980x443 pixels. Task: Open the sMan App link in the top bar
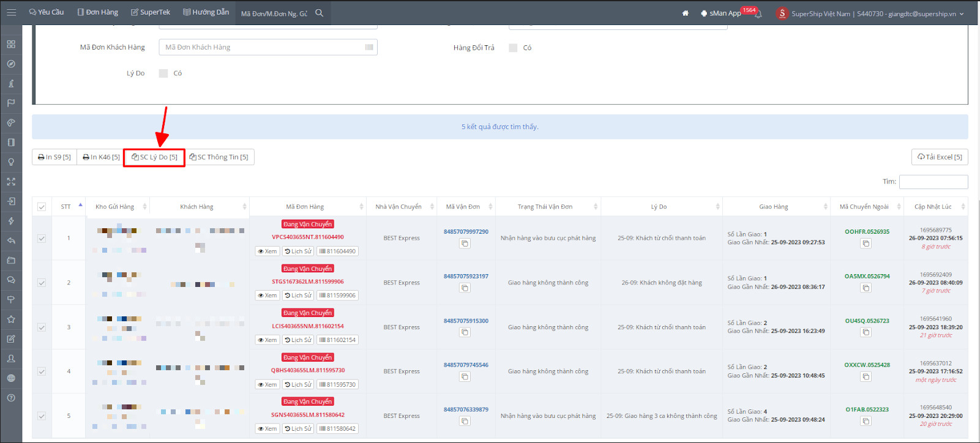[721, 13]
